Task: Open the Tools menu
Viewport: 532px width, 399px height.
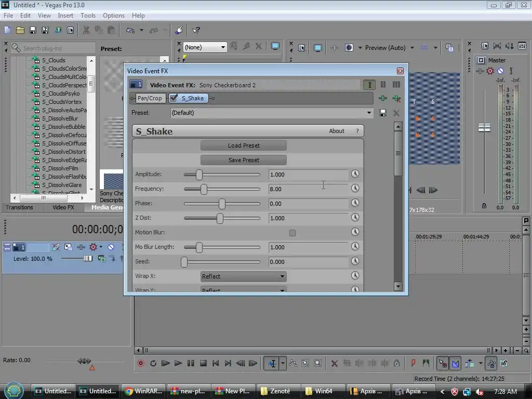Action: click(x=88, y=15)
